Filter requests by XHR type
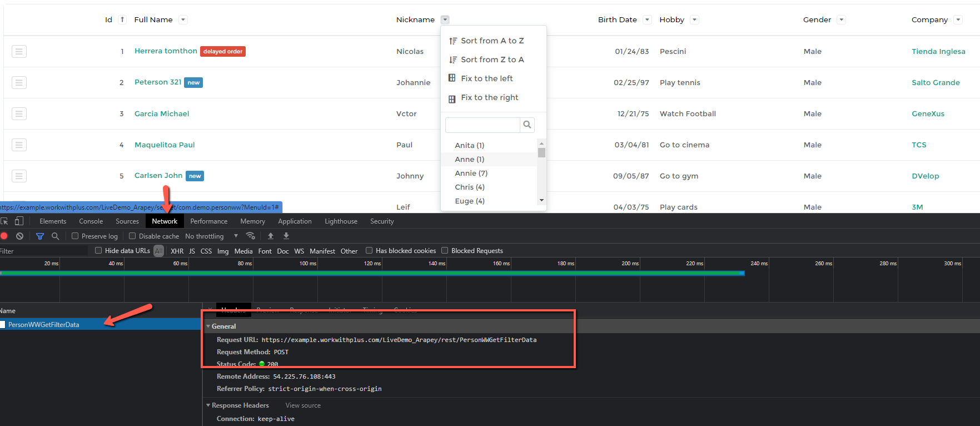Screen dimensions: 980x426 pos(177,251)
